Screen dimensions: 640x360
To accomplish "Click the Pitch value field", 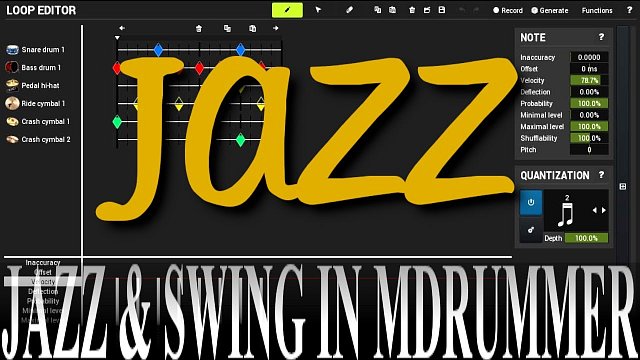I will coord(589,150).
